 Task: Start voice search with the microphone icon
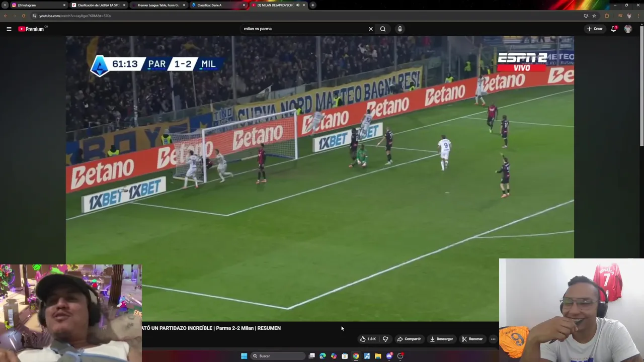(x=400, y=29)
